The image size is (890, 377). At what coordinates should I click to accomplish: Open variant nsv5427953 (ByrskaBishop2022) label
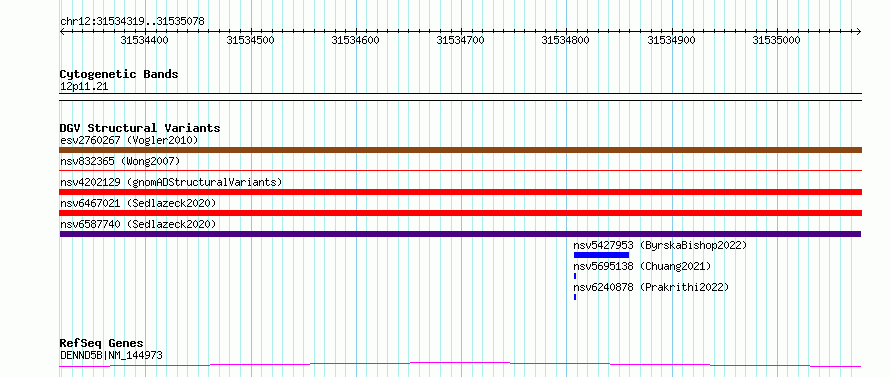[x=660, y=245]
